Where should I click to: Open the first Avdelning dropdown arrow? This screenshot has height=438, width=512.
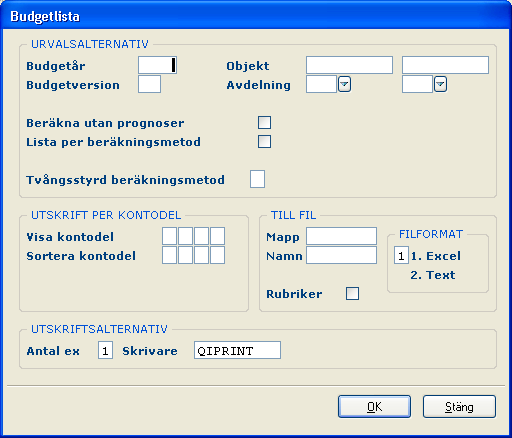[344, 84]
